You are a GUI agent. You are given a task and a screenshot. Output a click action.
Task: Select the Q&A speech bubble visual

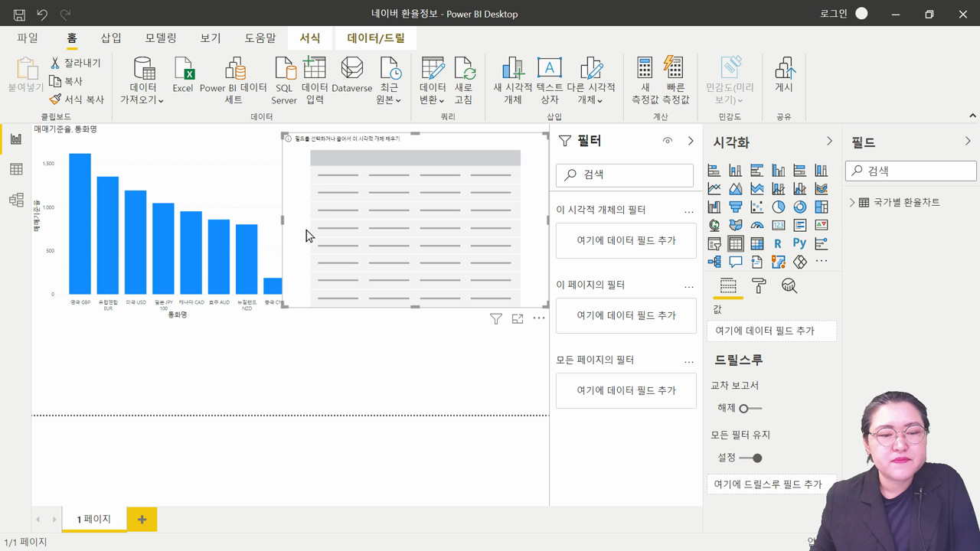pos(736,262)
